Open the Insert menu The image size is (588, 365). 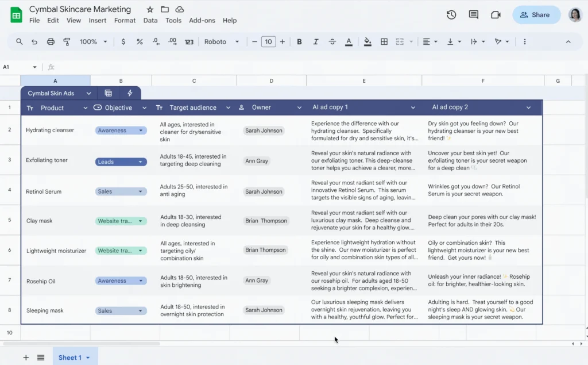click(97, 20)
